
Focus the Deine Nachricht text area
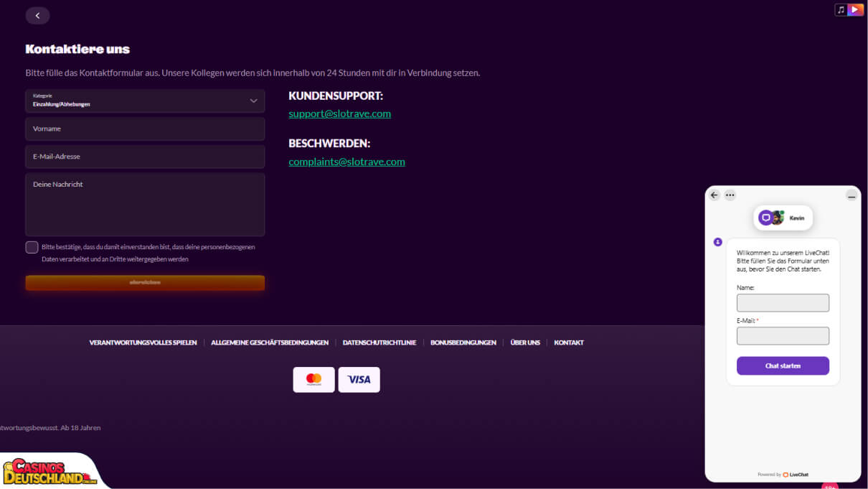coord(145,205)
